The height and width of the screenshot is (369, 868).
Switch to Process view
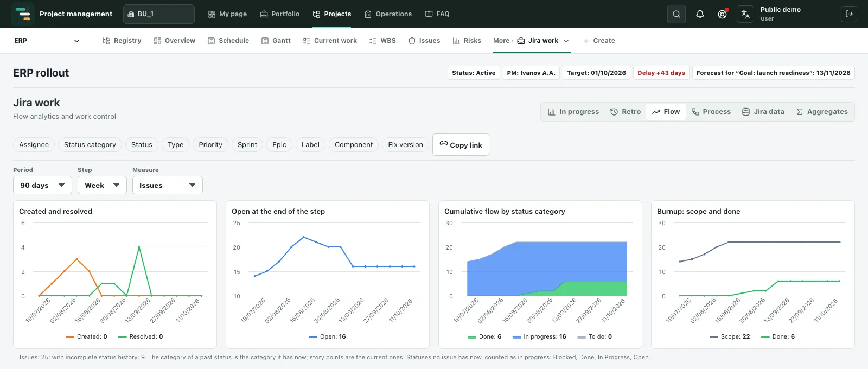tap(711, 112)
